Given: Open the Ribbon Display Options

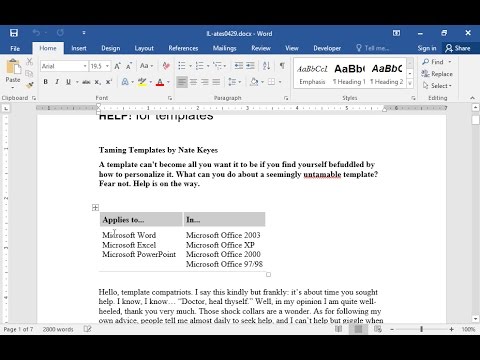Looking at the screenshot, I should [x=396, y=33].
